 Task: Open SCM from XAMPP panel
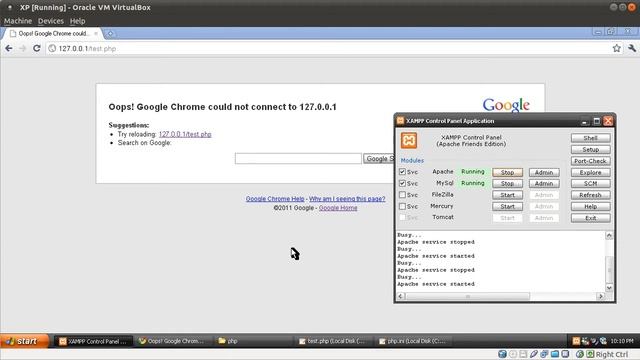pos(591,184)
